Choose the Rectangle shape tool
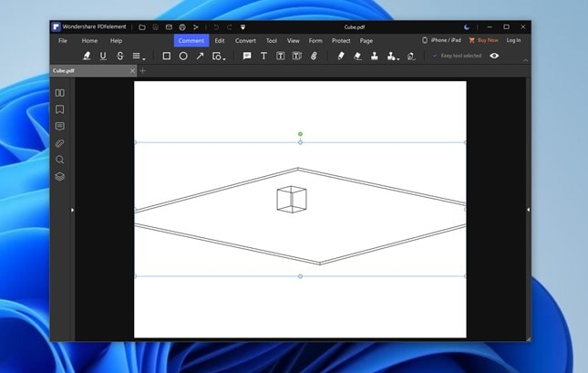The height and width of the screenshot is (373, 588). coord(167,56)
